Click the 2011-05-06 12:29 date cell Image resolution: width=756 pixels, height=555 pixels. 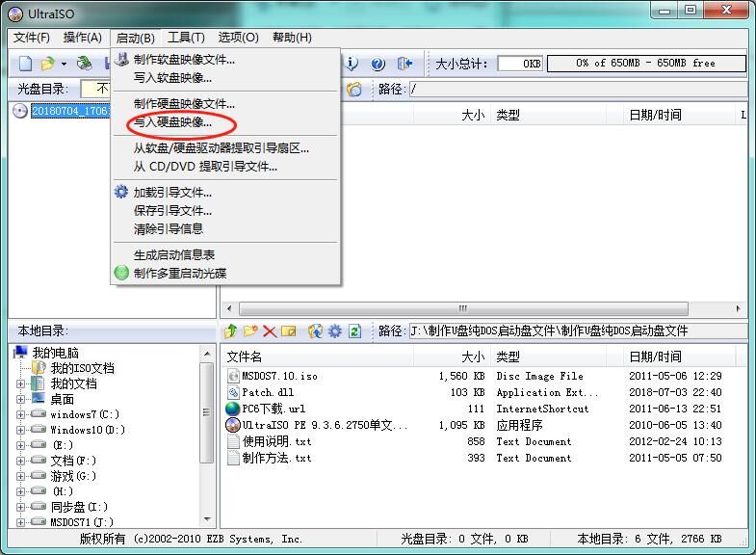(675, 376)
